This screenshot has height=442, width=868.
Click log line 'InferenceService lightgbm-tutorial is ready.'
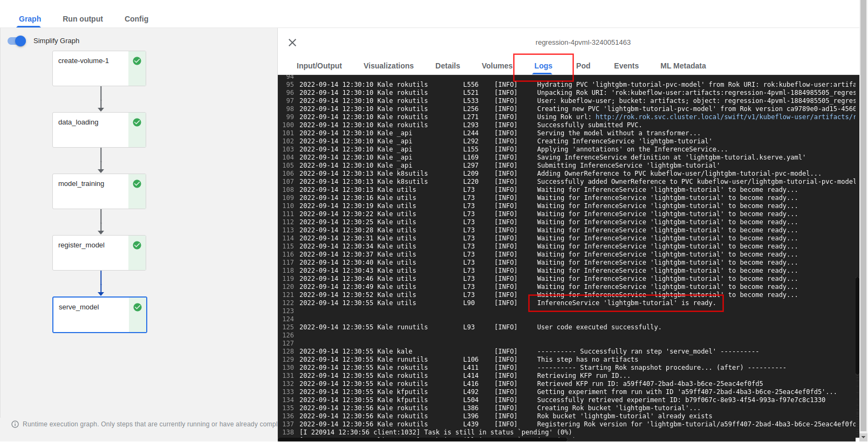coord(626,303)
